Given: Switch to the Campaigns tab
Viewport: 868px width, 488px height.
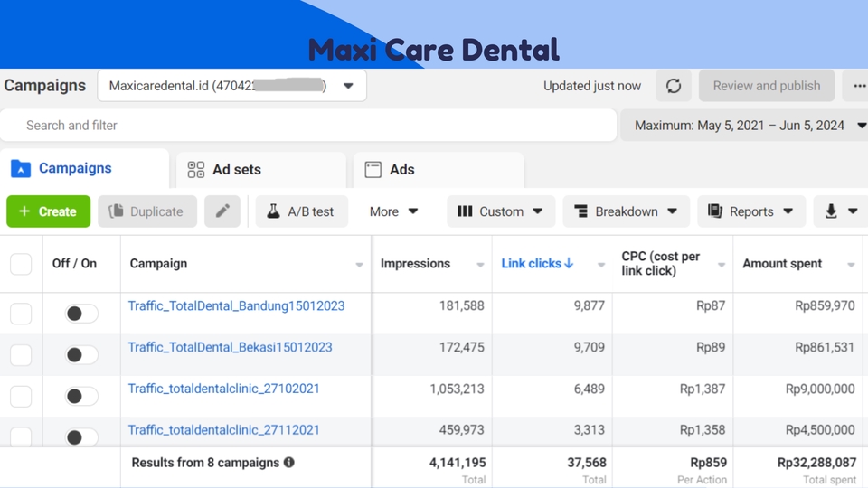Looking at the screenshot, I should point(85,168).
